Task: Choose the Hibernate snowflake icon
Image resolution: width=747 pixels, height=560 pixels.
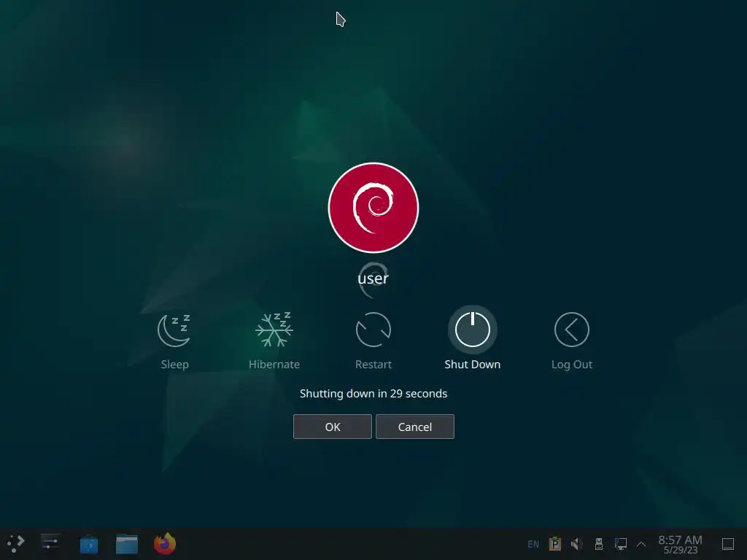Action: click(x=274, y=330)
